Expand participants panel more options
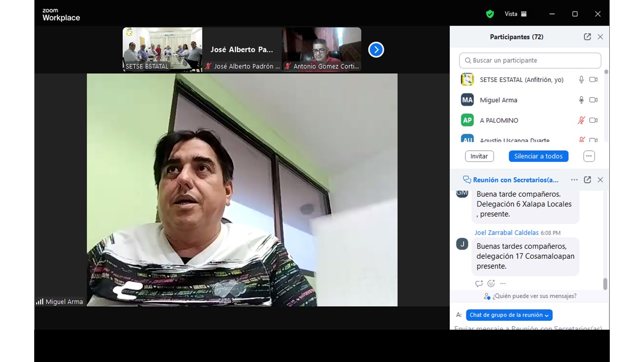Viewport: 644px width, 362px height. point(589,156)
